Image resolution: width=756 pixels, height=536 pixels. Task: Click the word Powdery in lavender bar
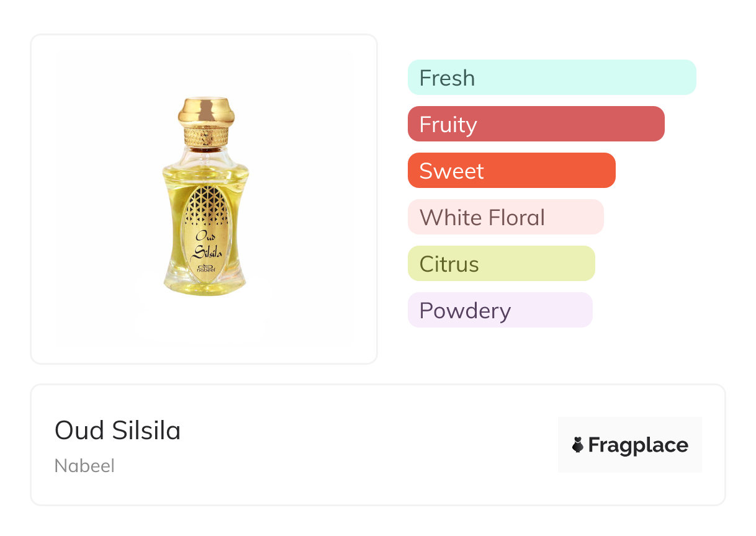click(x=465, y=310)
